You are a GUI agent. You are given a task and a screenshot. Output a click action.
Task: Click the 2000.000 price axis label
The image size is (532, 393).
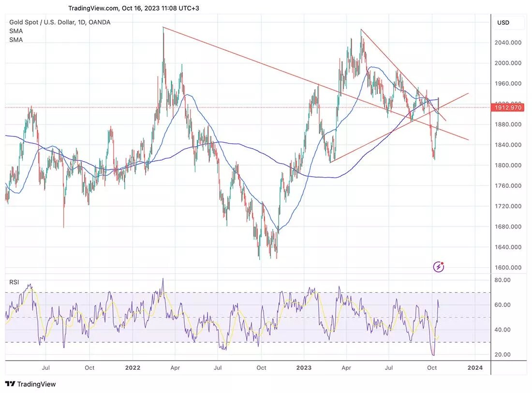coord(508,63)
